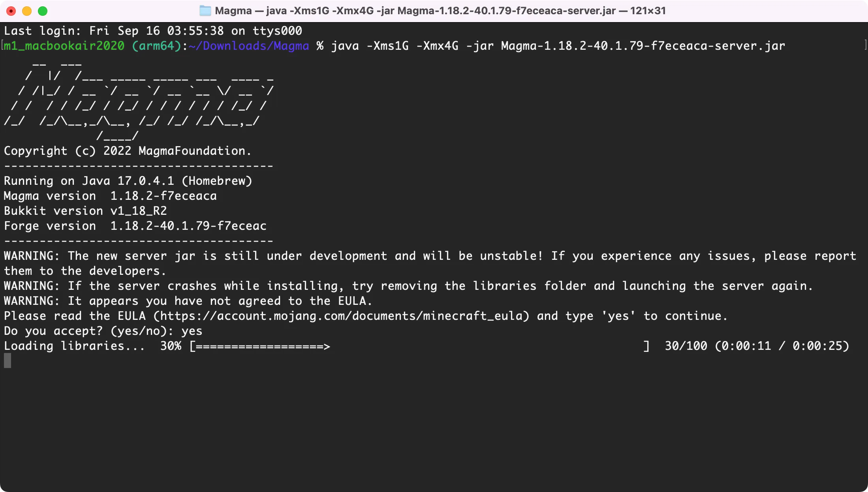Click the java -Xms1G -Xmx4G command text

coord(558,46)
